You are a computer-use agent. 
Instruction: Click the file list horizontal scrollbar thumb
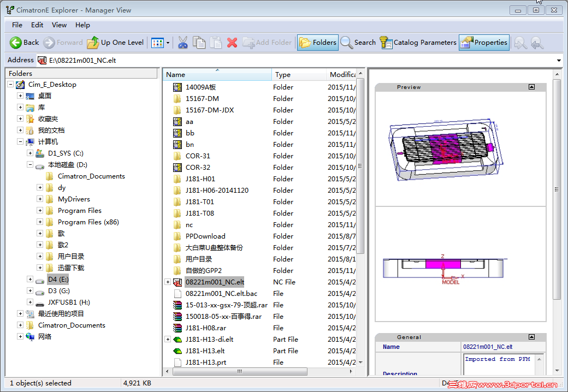[x=240, y=371]
